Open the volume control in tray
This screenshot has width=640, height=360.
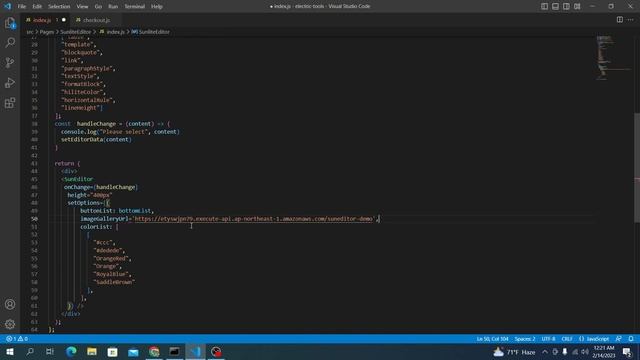585,352
